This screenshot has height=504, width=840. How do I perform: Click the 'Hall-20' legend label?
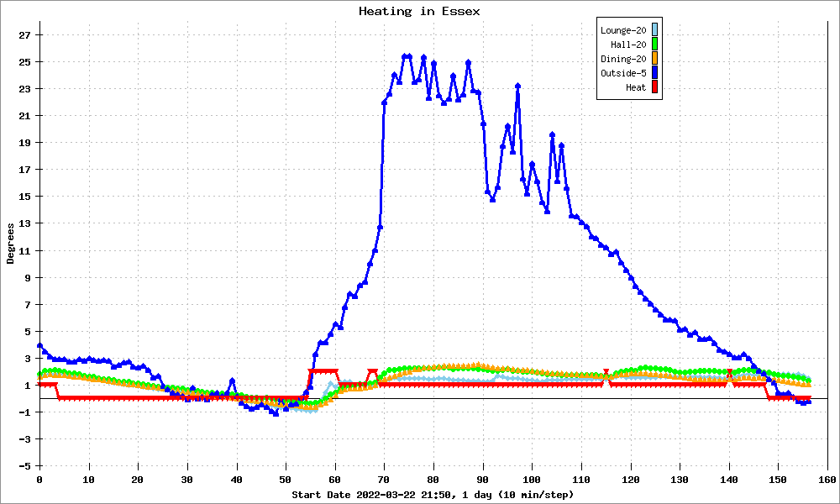(628, 45)
